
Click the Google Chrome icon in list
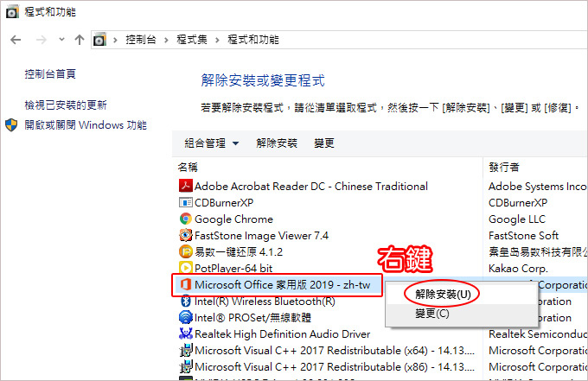[x=186, y=219]
